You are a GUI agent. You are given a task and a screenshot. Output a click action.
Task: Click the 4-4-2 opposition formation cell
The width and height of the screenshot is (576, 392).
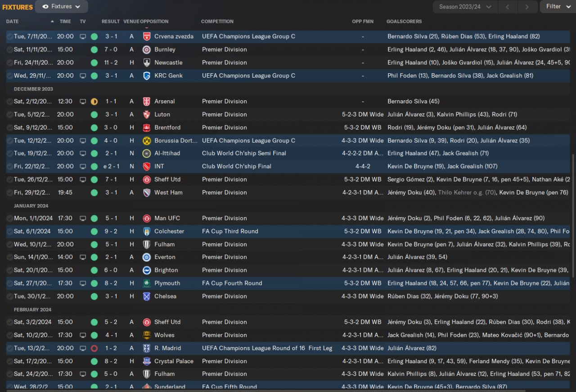[x=363, y=166]
